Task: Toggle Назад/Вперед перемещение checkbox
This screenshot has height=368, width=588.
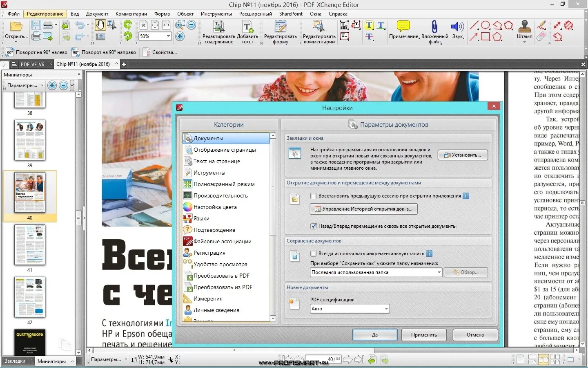Action: click(314, 226)
